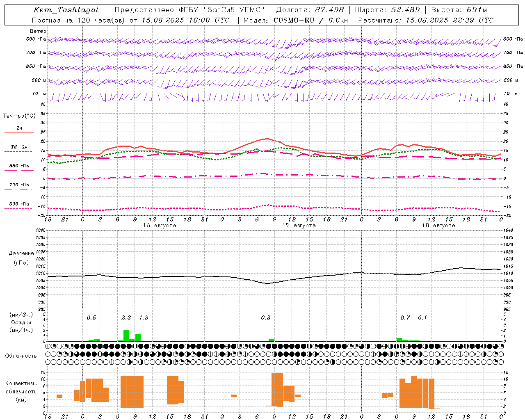The image size is (525, 420).
Task: Click the 1.3 precipitation amount value
Action: click(144, 317)
